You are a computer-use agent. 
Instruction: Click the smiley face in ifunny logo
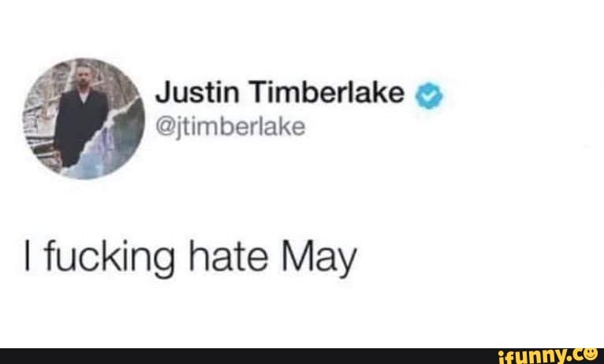[591, 353]
